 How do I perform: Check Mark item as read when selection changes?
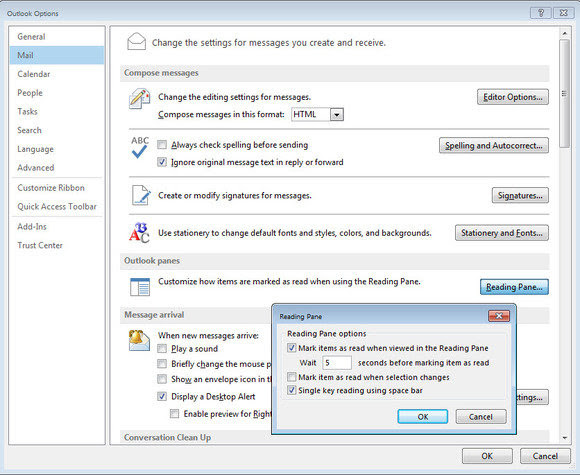pyautogui.click(x=291, y=377)
